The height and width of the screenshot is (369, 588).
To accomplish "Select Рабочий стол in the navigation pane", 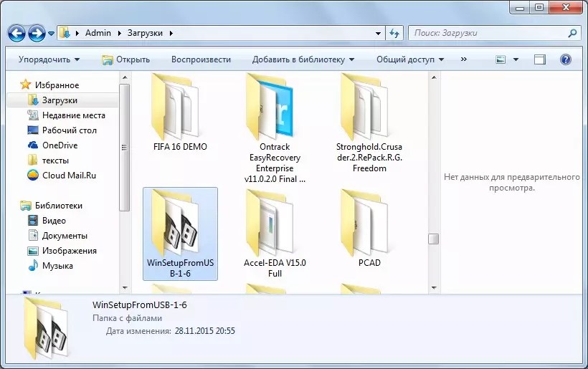I will pos(69,130).
